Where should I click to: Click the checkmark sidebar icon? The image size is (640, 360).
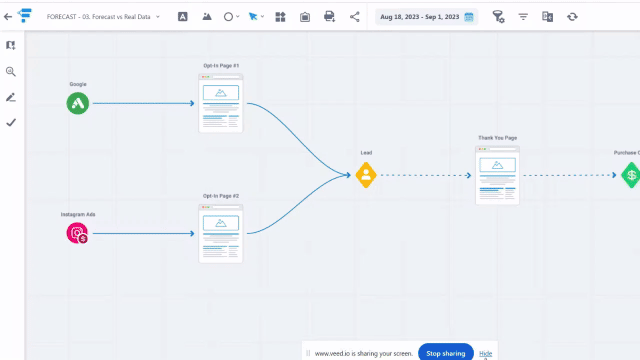click(x=11, y=122)
